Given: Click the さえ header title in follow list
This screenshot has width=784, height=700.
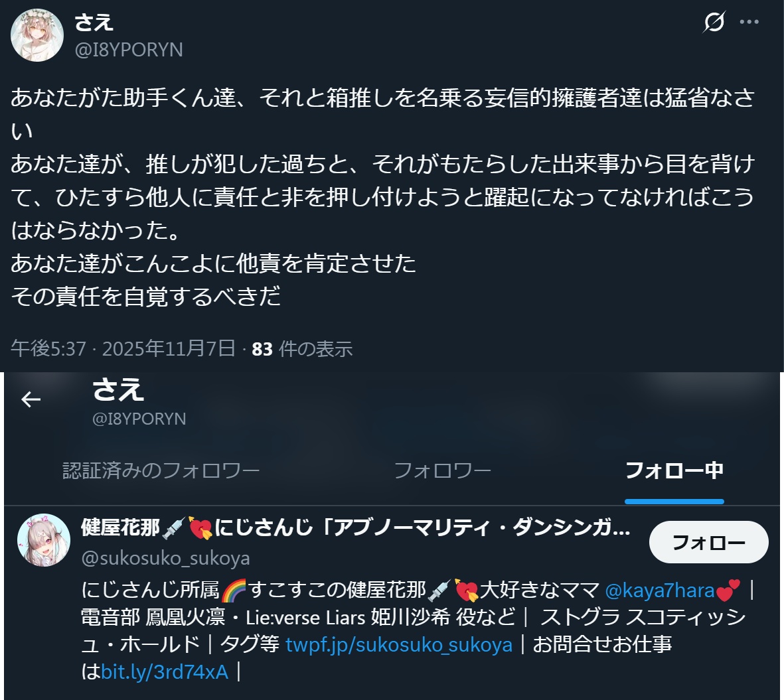Looking at the screenshot, I should [119, 389].
